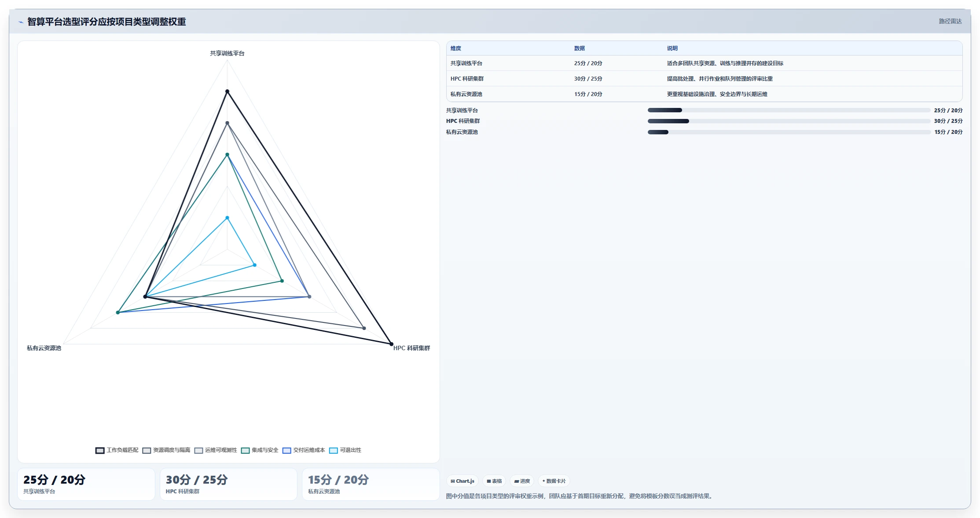The height and width of the screenshot is (518, 980).
Task: Click description 提高批处理、并行作业和队列管理的评审比重
Action: point(720,79)
